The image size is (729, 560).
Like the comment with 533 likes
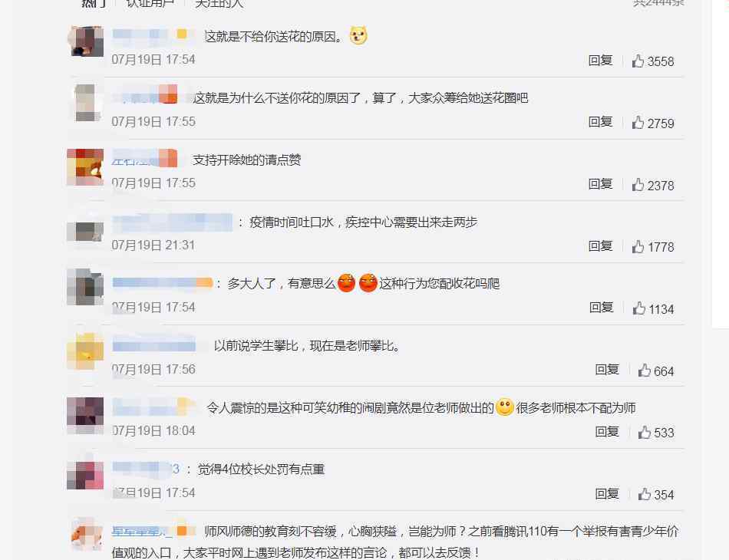tap(645, 432)
